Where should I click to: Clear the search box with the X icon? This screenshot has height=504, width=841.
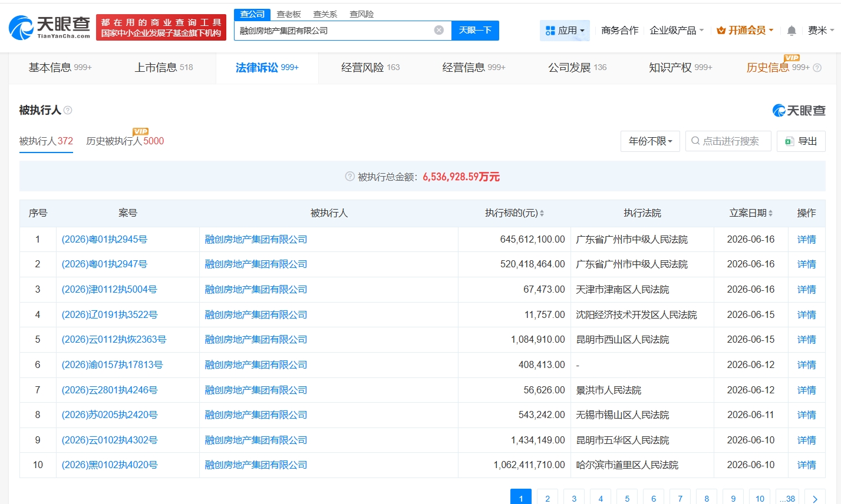coord(439,30)
